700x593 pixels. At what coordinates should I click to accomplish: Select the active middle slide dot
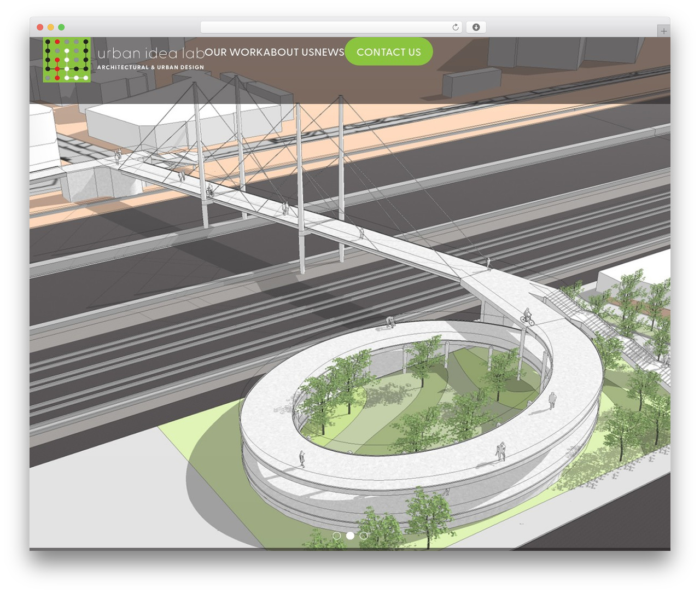351,536
